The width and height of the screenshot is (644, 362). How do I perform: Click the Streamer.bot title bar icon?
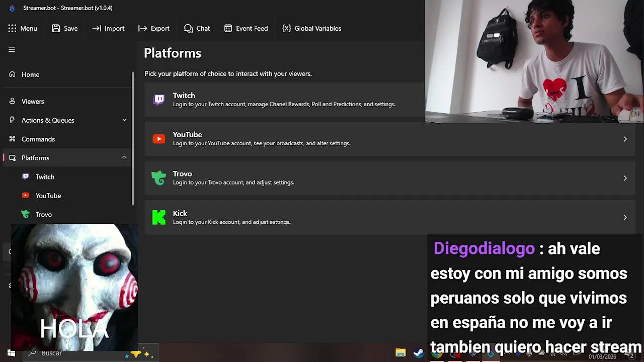12,8
